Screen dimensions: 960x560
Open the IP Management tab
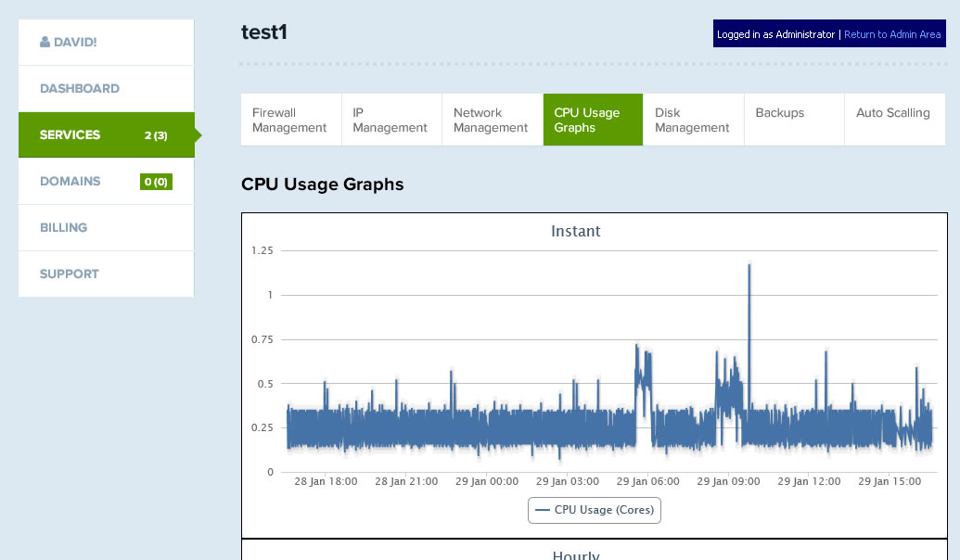(391, 120)
